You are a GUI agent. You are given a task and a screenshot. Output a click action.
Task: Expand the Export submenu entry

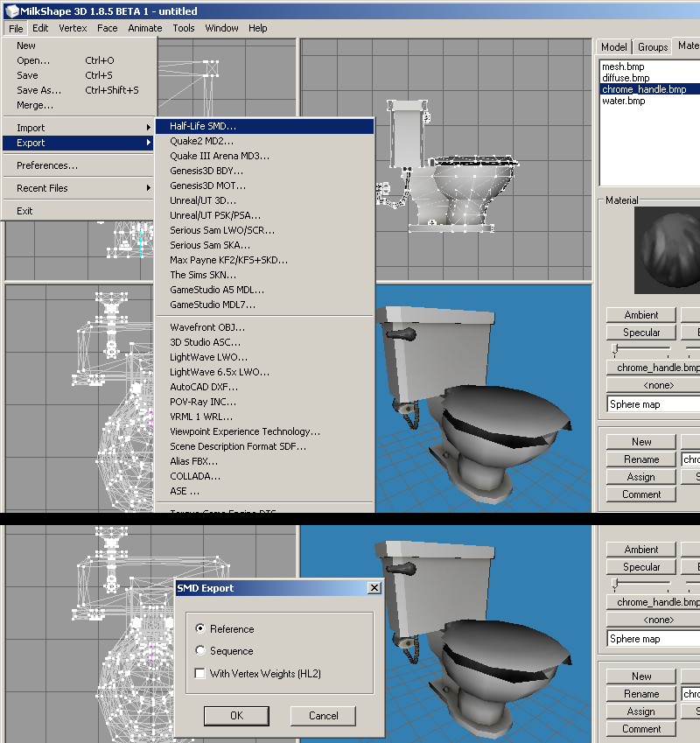pos(79,143)
